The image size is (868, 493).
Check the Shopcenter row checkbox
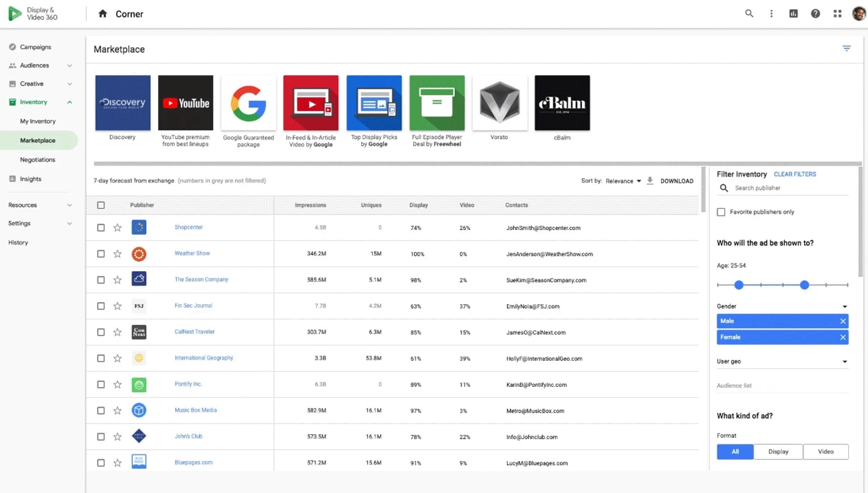pyautogui.click(x=101, y=227)
